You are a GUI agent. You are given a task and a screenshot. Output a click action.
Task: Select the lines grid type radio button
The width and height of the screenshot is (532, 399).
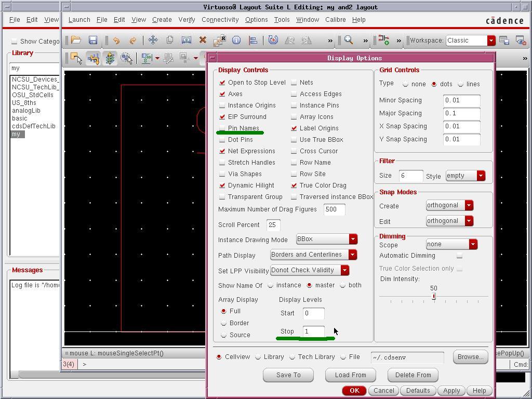(460, 84)
